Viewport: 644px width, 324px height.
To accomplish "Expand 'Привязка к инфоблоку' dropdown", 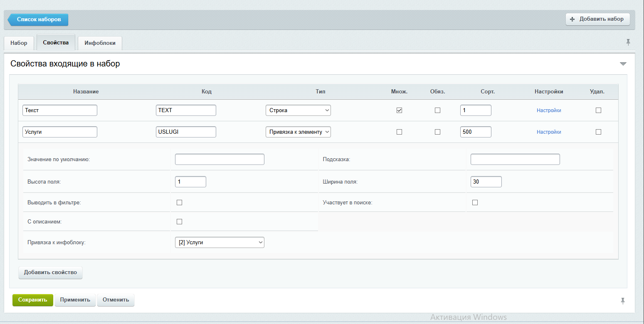I will click(220, 242).
